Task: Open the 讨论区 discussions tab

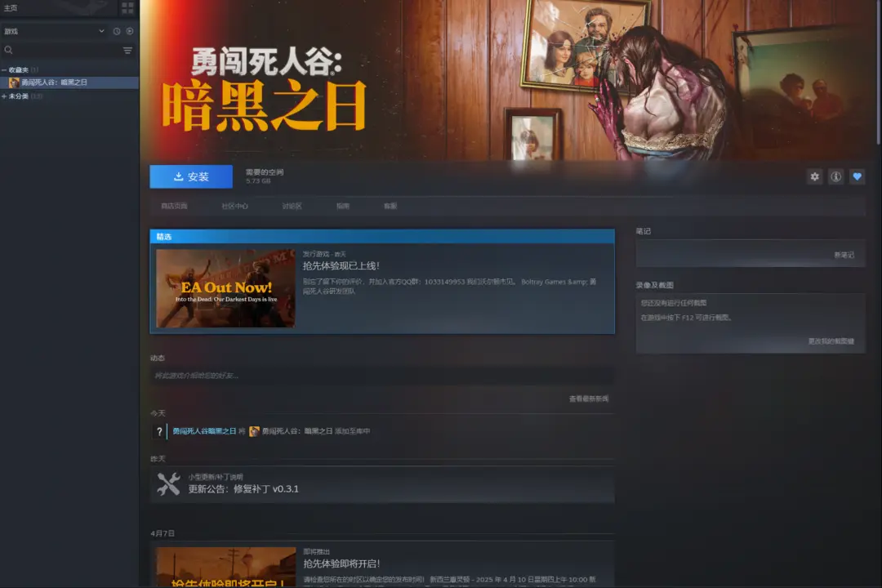Action: point(292,207)
